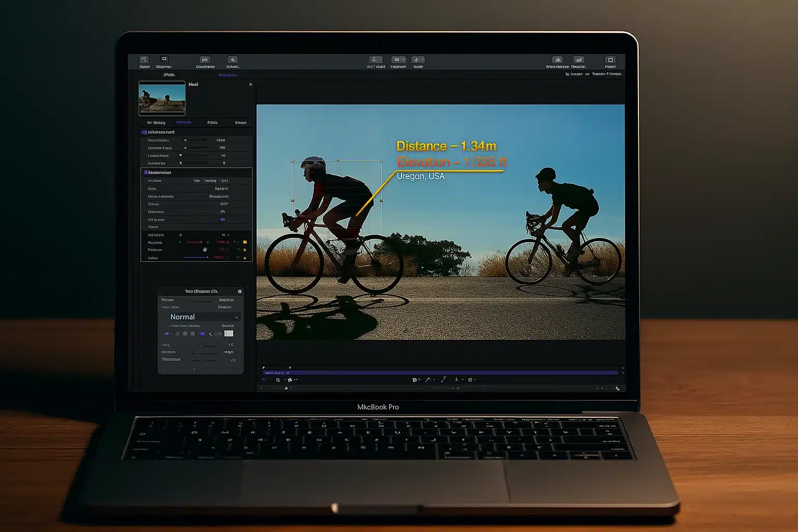Toggle the purple switch in the lower inspector section
This screenshot has width=798, height=532.
[x=223, y=220]
